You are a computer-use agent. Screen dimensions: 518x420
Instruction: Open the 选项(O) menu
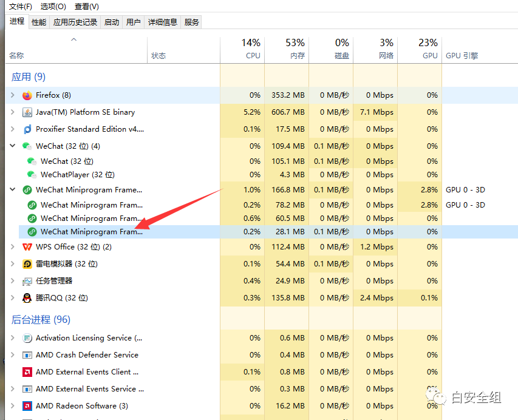click(53, 7)
